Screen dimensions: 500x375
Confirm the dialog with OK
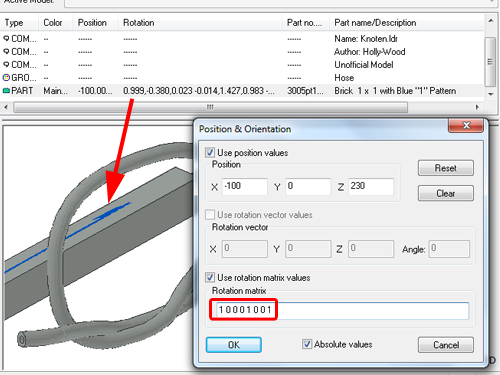(234, 345)
